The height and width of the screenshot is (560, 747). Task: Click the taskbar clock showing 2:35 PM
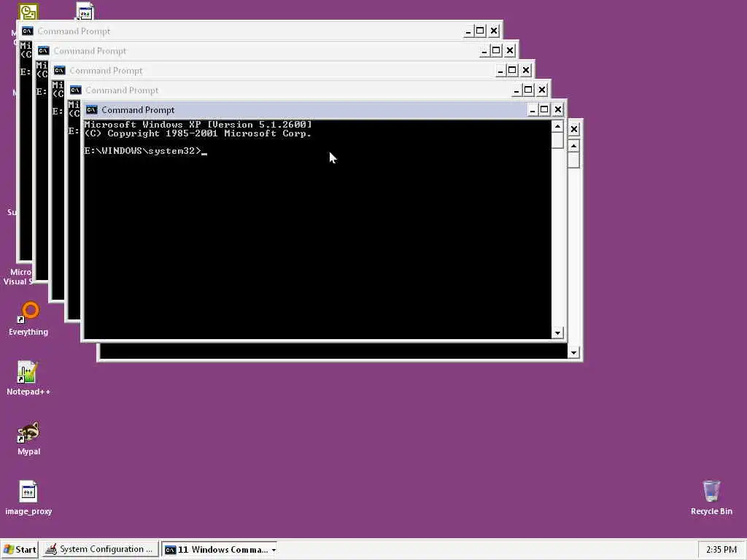(721, 550)
